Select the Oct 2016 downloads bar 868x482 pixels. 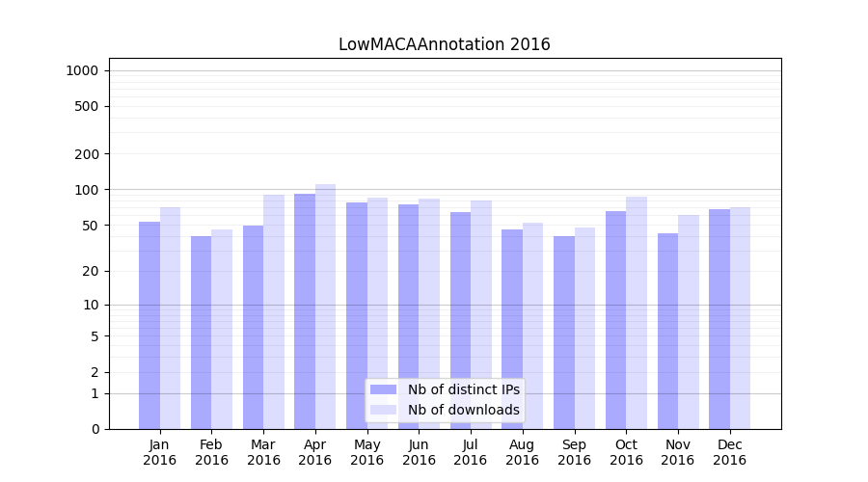[x=637, y=312]
